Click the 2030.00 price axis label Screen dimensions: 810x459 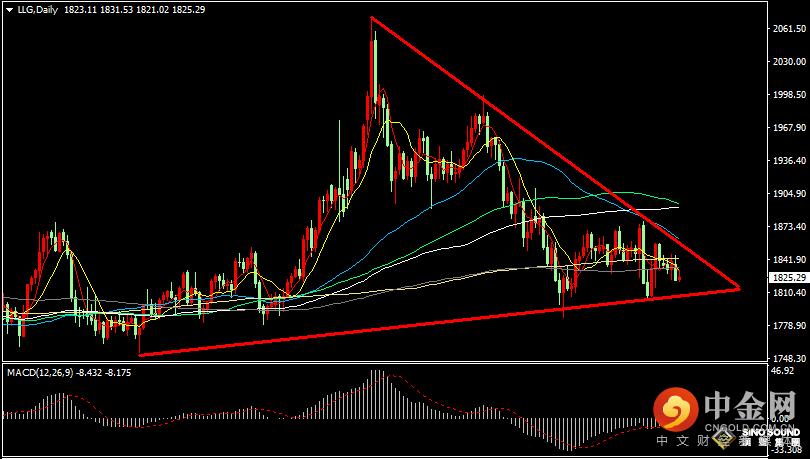789,61
